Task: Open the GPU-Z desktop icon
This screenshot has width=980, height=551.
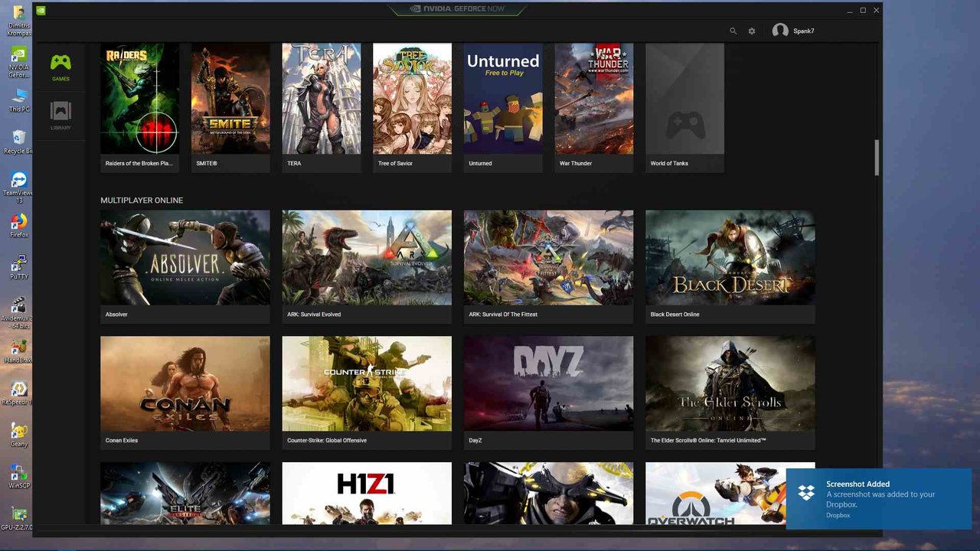Action: tap(18, 514)
